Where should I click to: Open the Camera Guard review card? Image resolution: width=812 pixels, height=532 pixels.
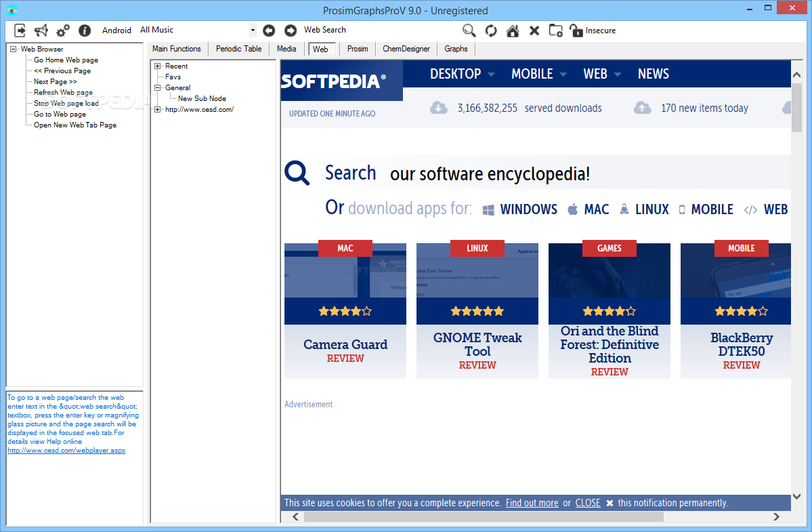(345, 311)
